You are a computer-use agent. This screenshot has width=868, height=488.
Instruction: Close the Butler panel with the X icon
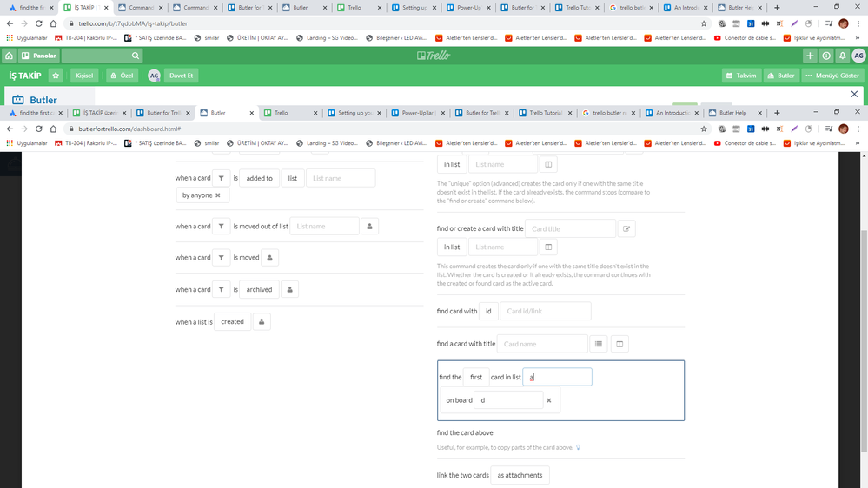[854, 94]
